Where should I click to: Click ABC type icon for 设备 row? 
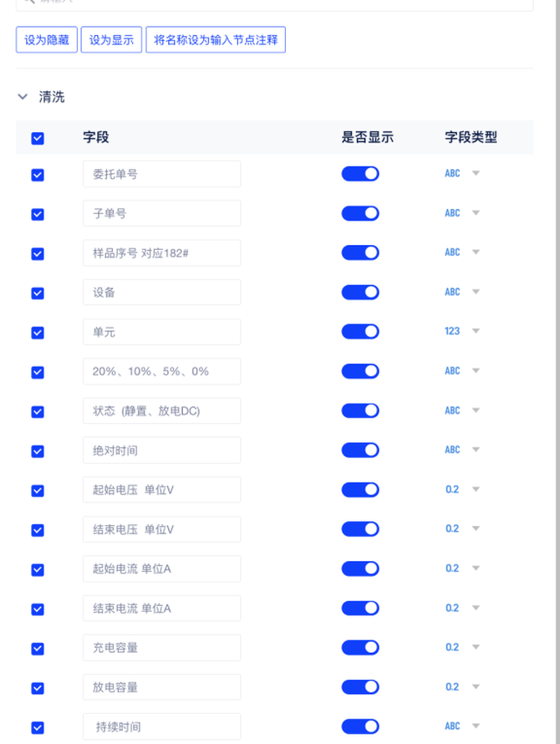pos(452,292)
